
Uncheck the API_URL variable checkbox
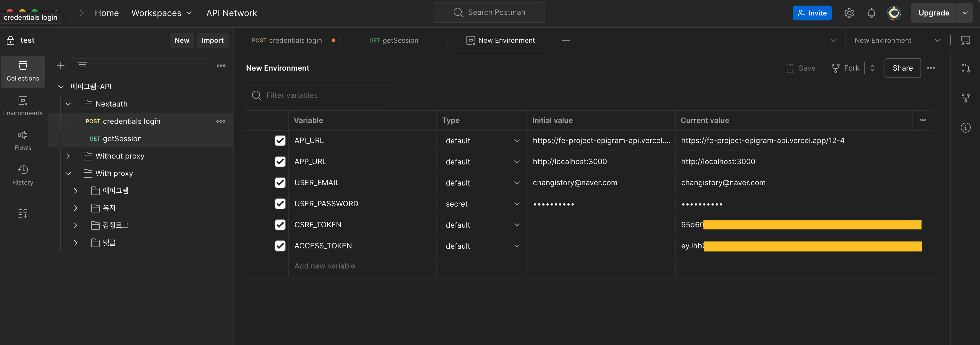tap(280, 141)
